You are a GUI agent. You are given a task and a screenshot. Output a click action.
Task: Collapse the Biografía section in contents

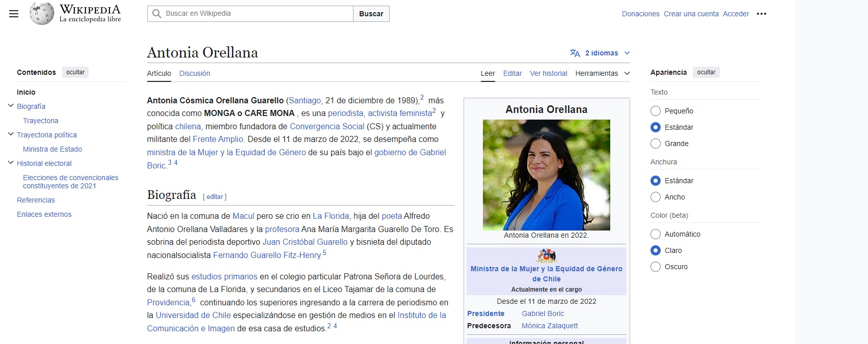point(11,106)
